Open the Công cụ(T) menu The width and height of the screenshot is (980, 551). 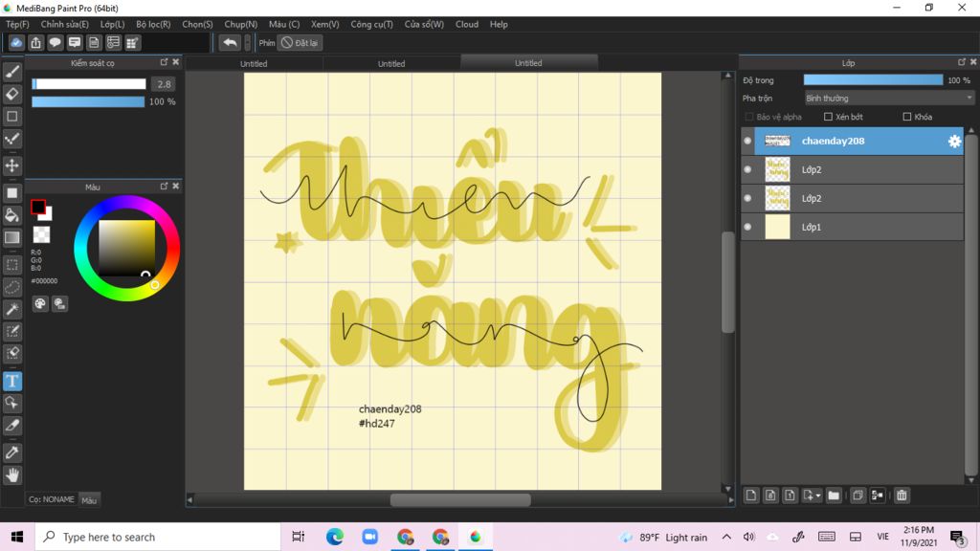click(372, 24)
